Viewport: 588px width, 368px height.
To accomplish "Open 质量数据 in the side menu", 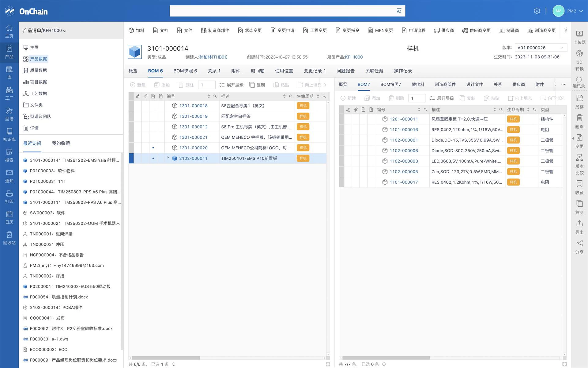I will coord(35,70).
